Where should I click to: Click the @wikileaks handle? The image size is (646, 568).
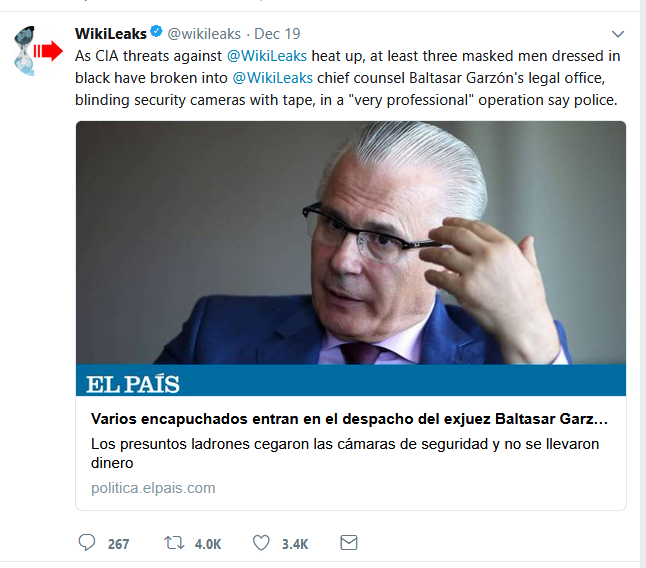coord(204,34)
